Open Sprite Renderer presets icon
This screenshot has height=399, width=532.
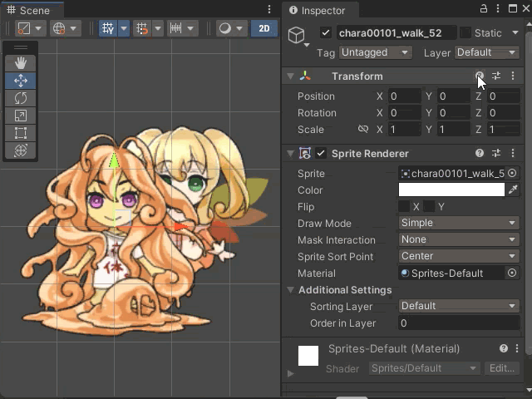(496, 153)
